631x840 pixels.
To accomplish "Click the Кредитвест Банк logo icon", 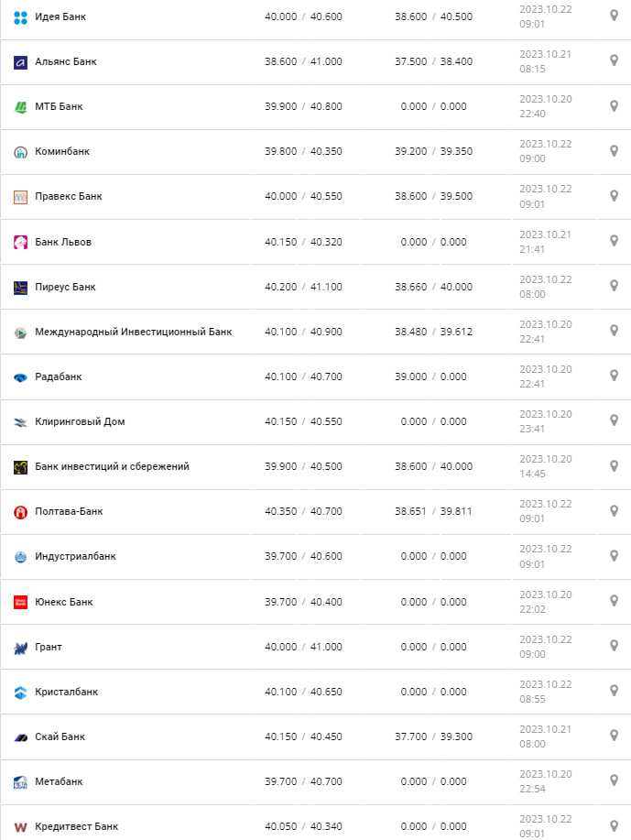I will click(x=21, y=827).
